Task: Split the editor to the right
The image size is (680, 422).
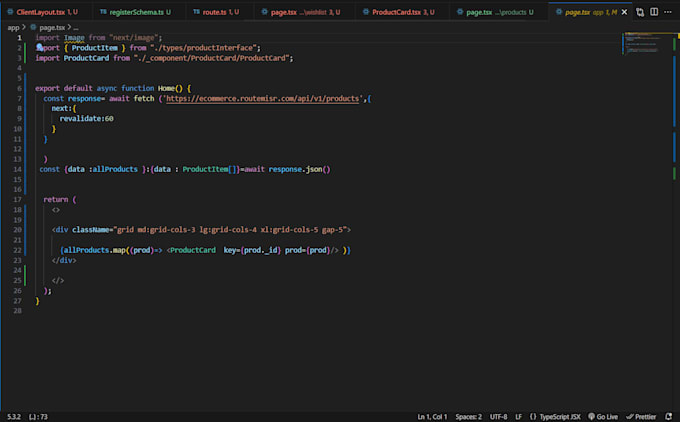Action: point(654,12)
